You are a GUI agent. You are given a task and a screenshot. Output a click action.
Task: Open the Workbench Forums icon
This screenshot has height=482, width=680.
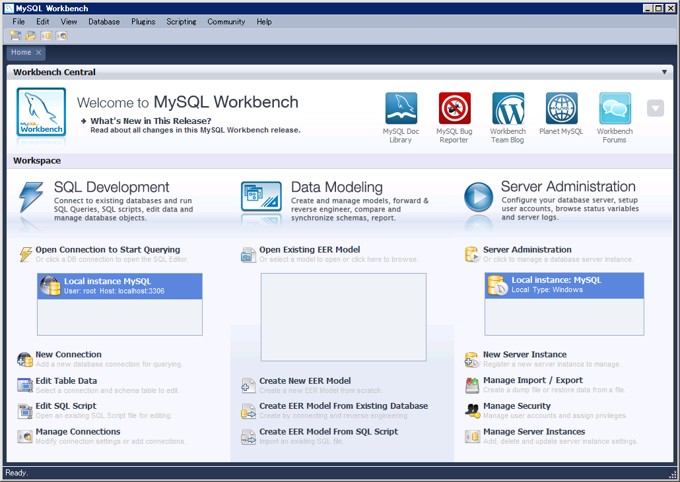[615, 108]
